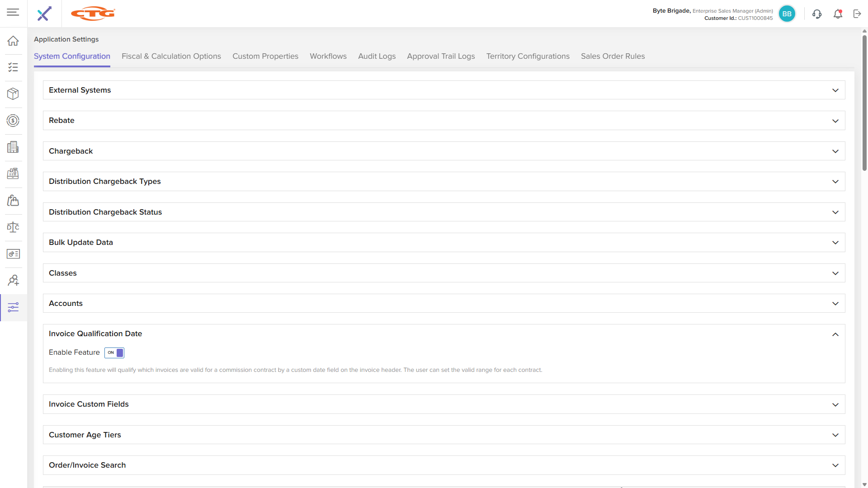This screenshot has width=868, height=488.
Task: Open the dollar coin sidebar icon
Action: 13,121
